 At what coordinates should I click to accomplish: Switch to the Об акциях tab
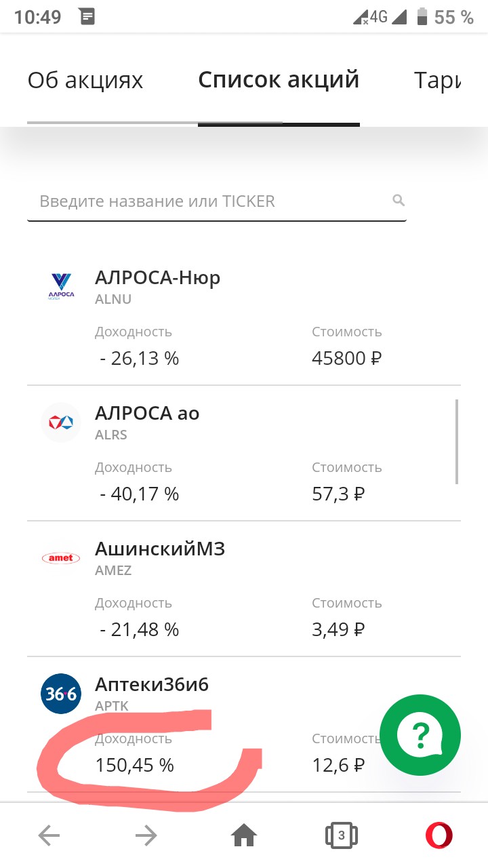pos(85,81)
